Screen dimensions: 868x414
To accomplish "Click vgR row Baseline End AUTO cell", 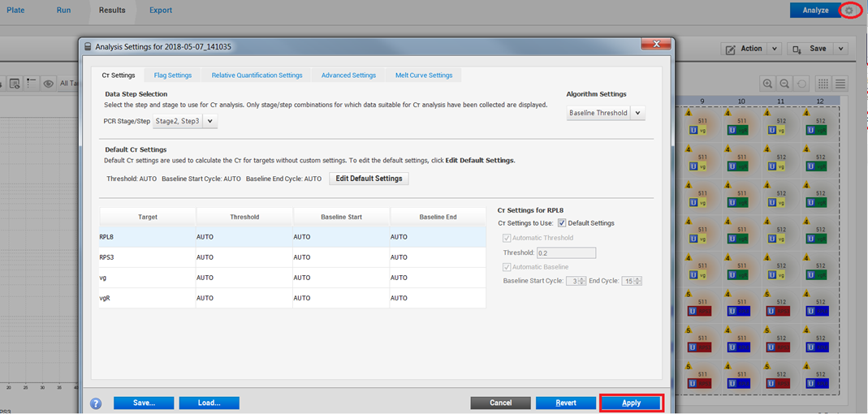I will point(438,298).
